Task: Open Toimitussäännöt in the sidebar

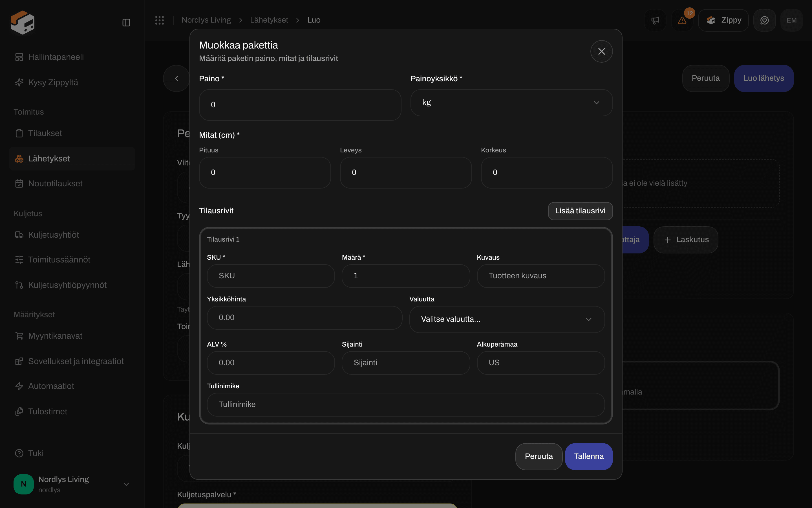Action: pyautogui.click(x=72, y=260)
